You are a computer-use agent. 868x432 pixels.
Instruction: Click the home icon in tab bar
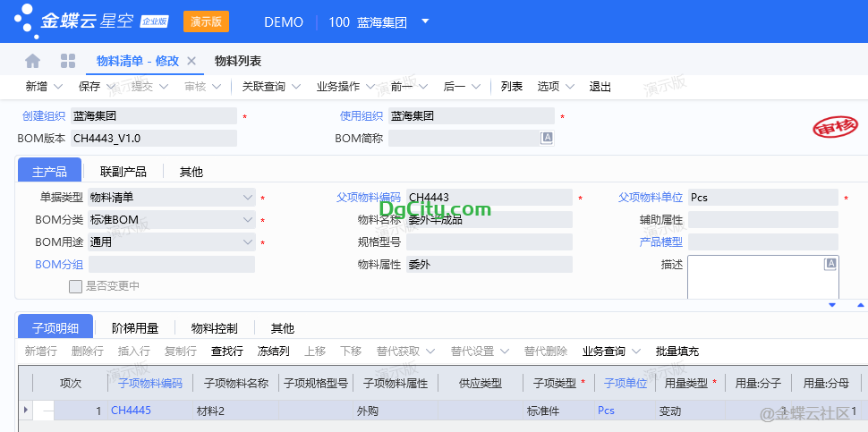click(33, 61)
